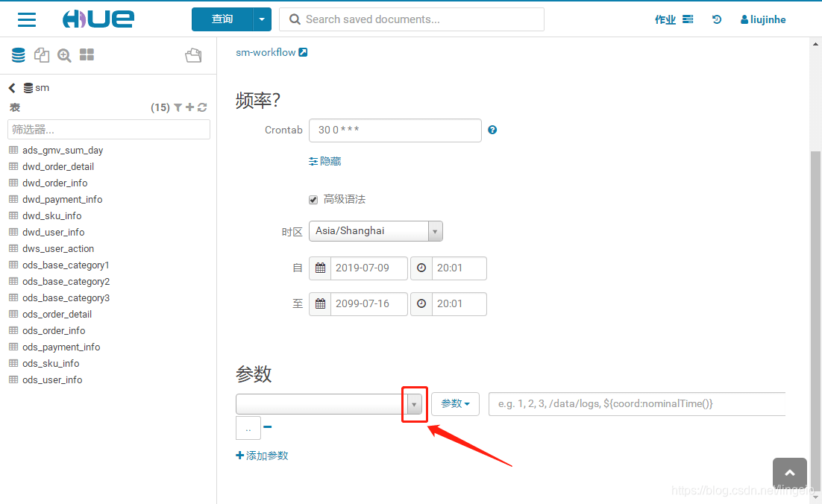Refresh the table list
The height and width of the screenshot is (504, 822).
202,107
